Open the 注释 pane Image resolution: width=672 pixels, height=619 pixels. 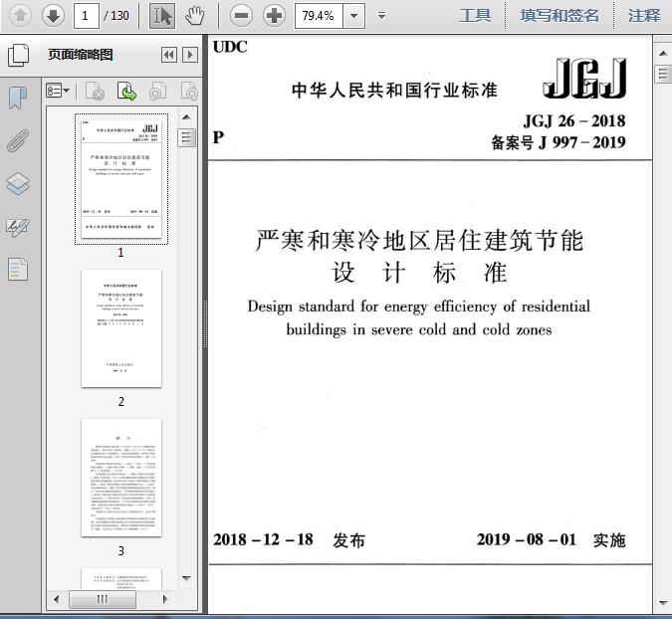[644, 16]
